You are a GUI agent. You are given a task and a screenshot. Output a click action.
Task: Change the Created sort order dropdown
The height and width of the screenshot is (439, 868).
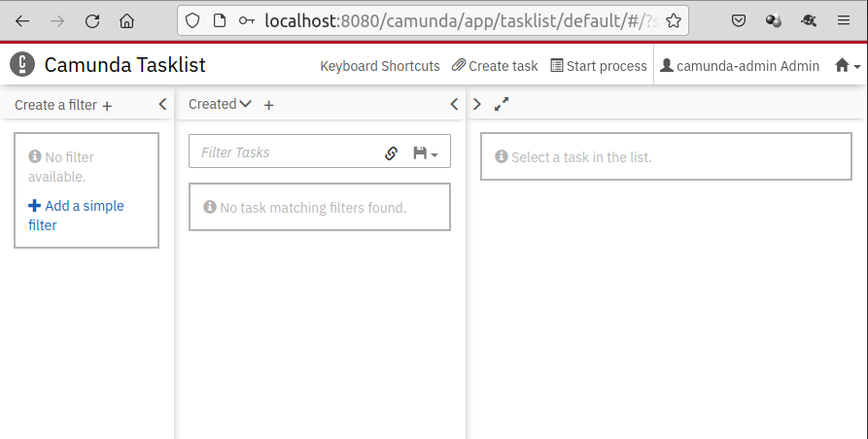pos(220,104)
